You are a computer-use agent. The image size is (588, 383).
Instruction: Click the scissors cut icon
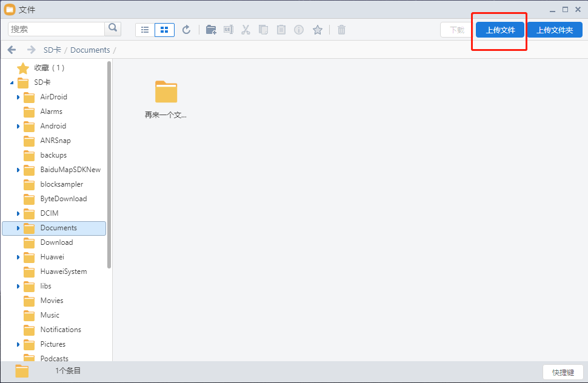point(246,30)
